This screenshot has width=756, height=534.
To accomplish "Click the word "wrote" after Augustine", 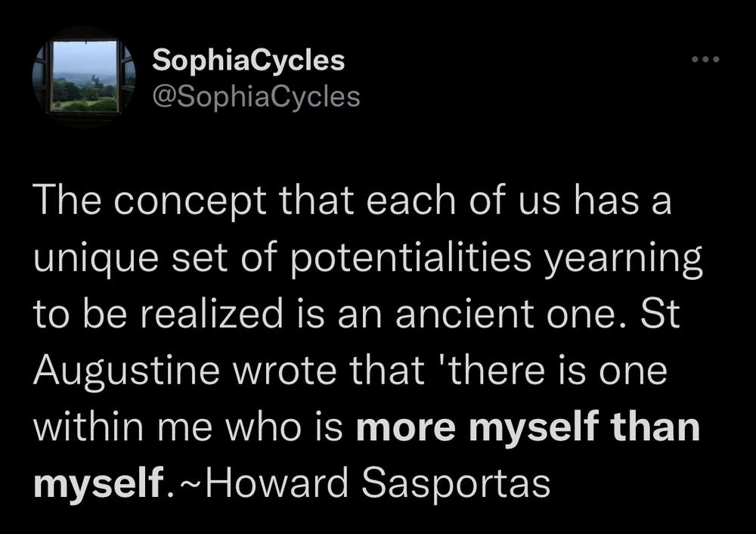I will [x=284, y=371].
